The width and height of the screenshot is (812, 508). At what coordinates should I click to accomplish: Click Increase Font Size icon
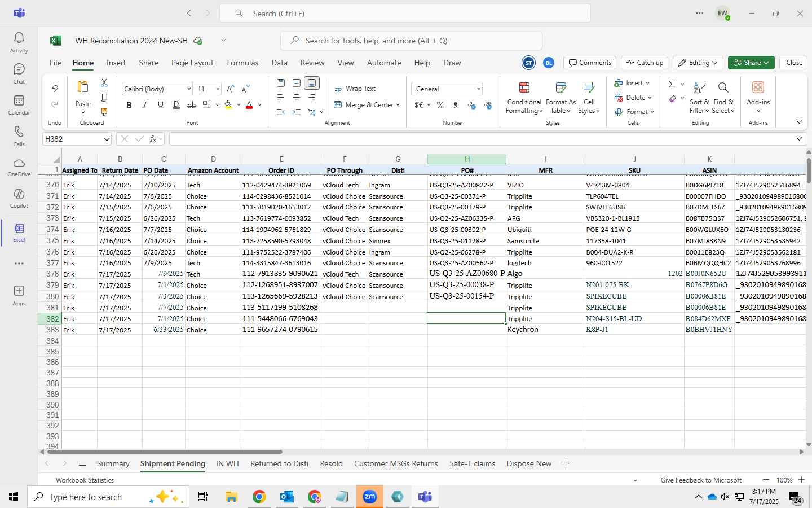pyautogui.click(x=230, y=89)
